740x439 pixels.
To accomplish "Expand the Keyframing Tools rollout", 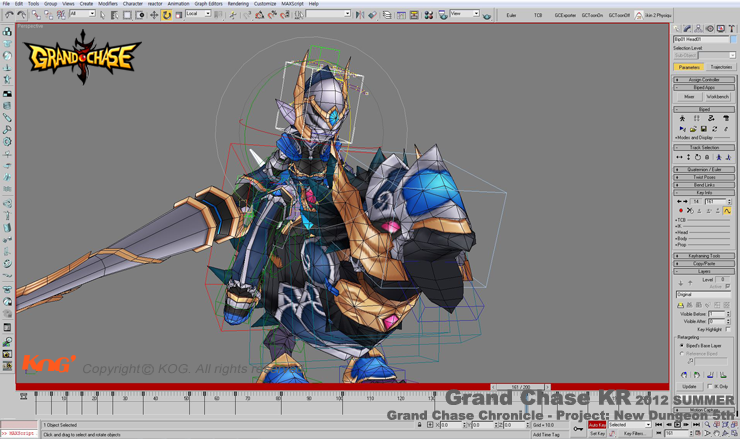I will (704, 256).
